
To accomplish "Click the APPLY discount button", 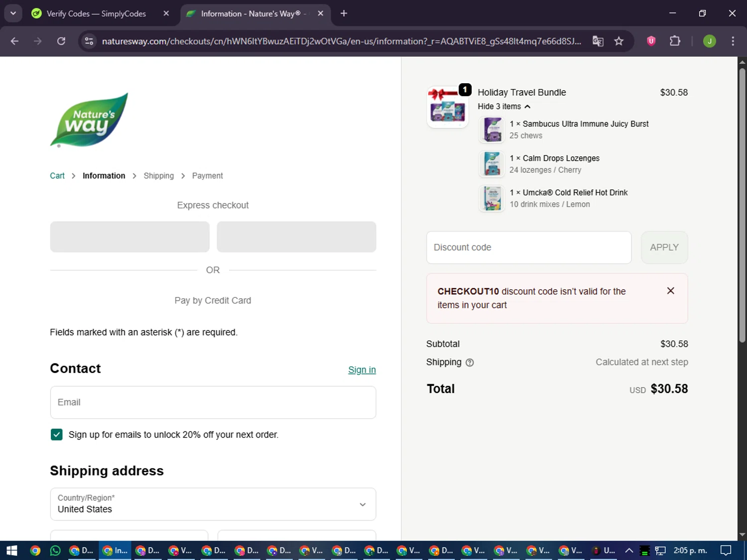I will [x=664, y=247].
